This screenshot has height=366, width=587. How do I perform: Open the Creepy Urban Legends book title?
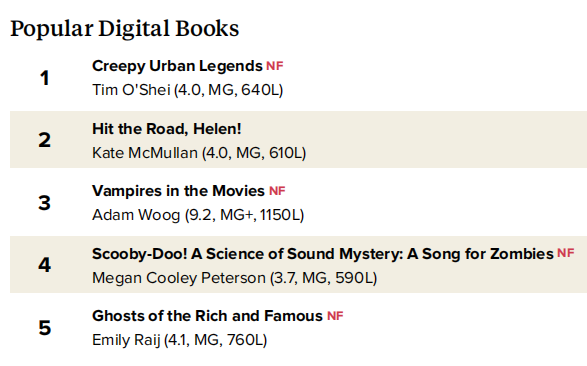click(x=177, y=66)
